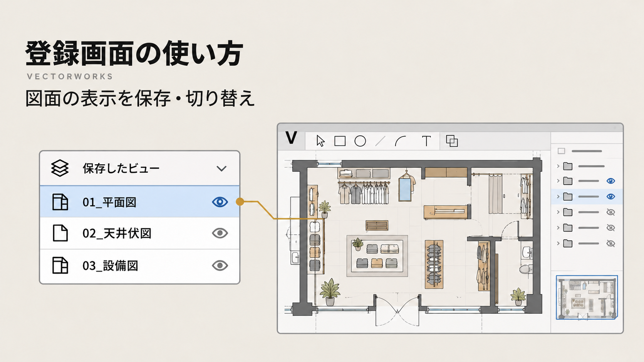Toggle visibility of 01_平面図 view
Screen dimensions: 644x362
(220, 202)
